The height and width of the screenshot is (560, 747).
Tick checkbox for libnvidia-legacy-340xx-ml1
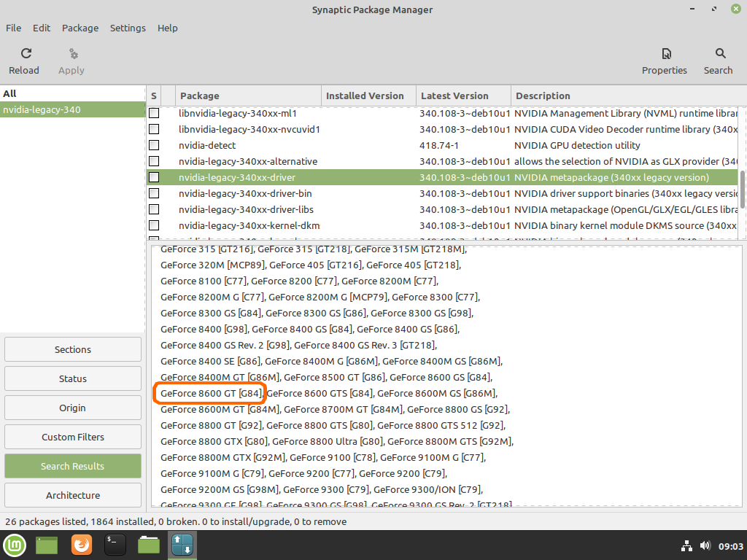(154, 113)
